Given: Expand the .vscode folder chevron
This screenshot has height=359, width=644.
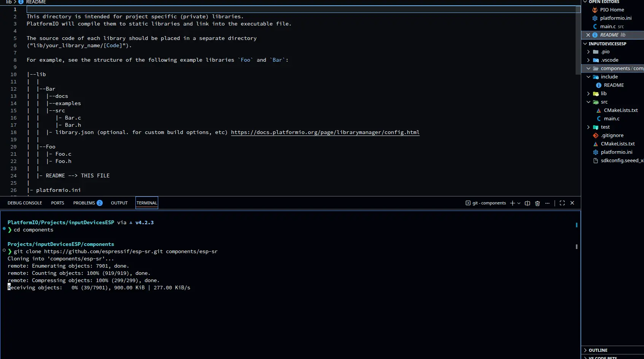Looking at the screenshot, I should click(588, 60).
